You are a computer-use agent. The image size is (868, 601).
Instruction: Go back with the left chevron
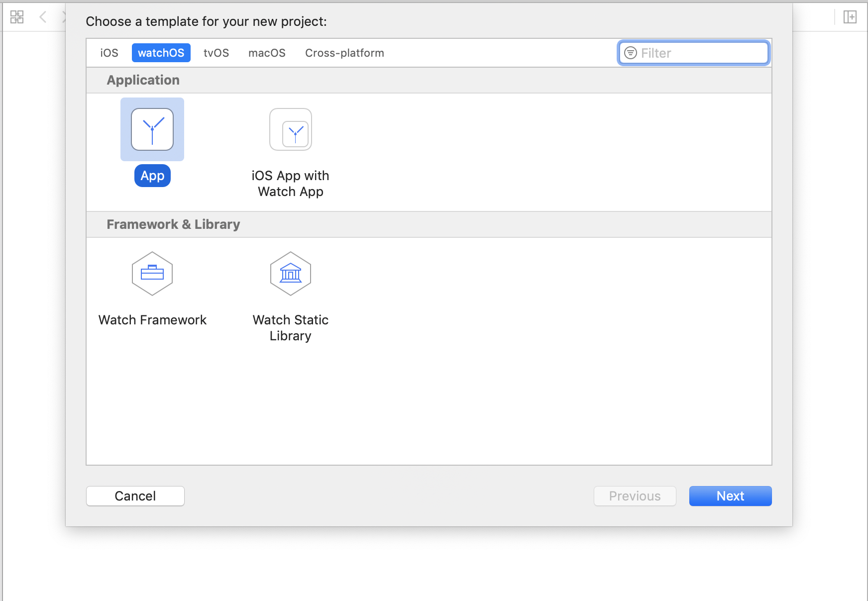coord(43,17)
